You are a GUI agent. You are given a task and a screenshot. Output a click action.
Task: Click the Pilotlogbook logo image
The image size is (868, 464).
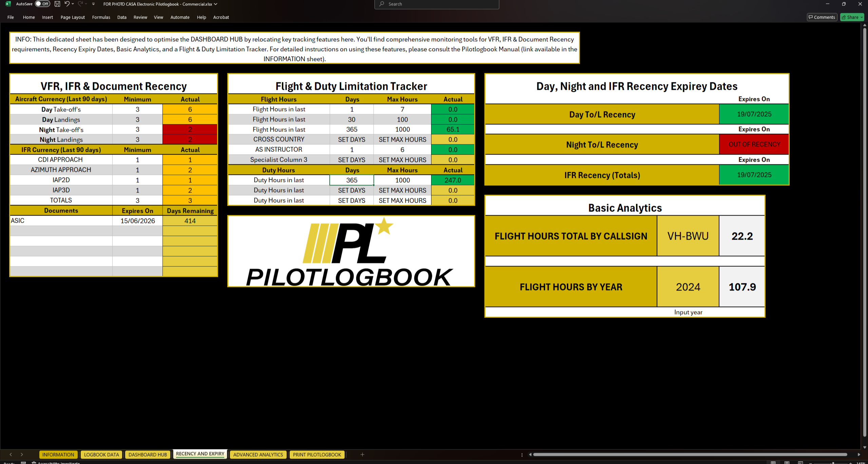click(351, 251)
